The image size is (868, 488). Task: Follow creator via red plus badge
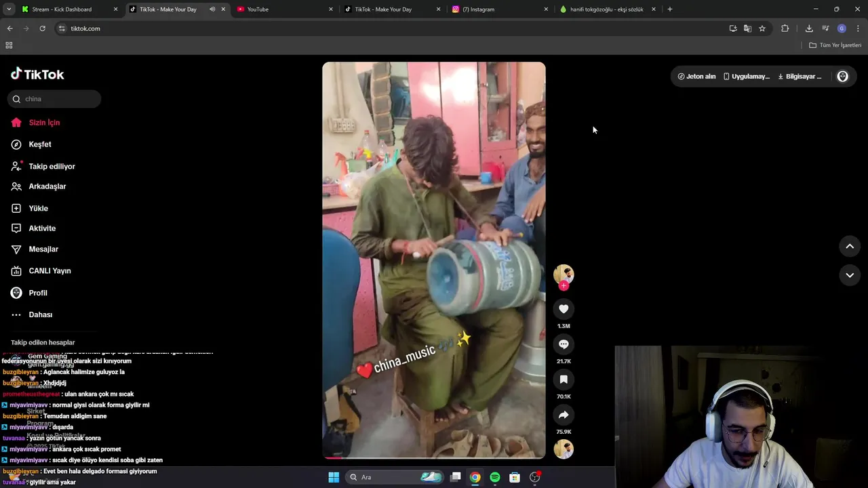(x=564, y=286)
